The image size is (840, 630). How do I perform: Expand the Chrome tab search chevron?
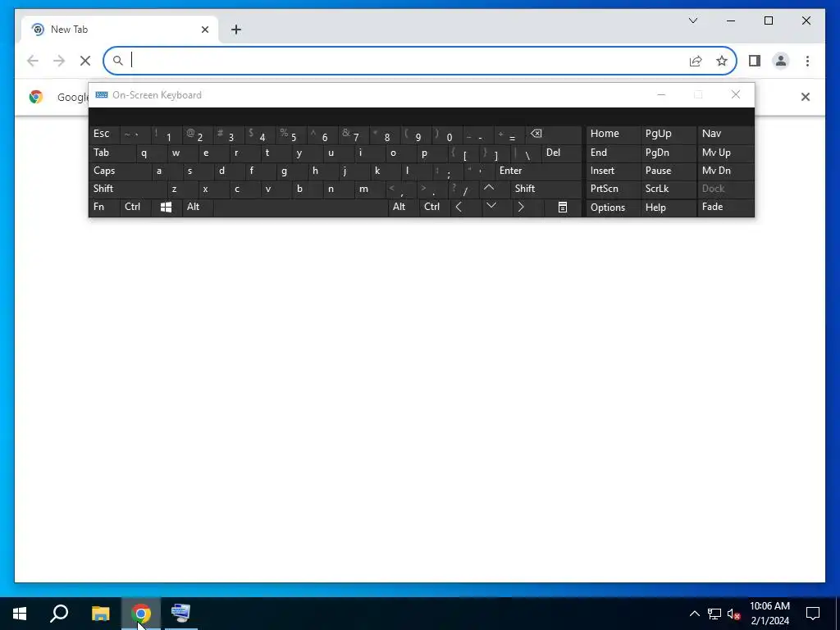coord(692,21)
